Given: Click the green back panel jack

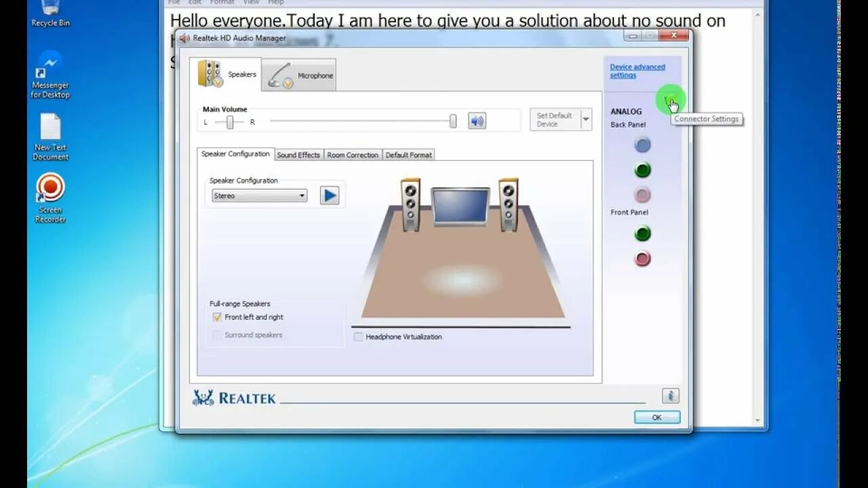Looking at the screenshot, I should (x=642, y=169).
